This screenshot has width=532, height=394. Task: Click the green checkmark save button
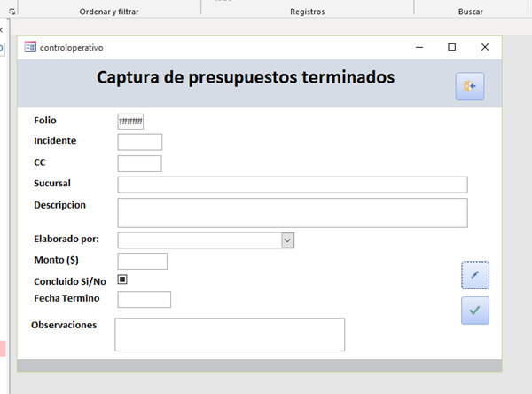pos(475,311)
